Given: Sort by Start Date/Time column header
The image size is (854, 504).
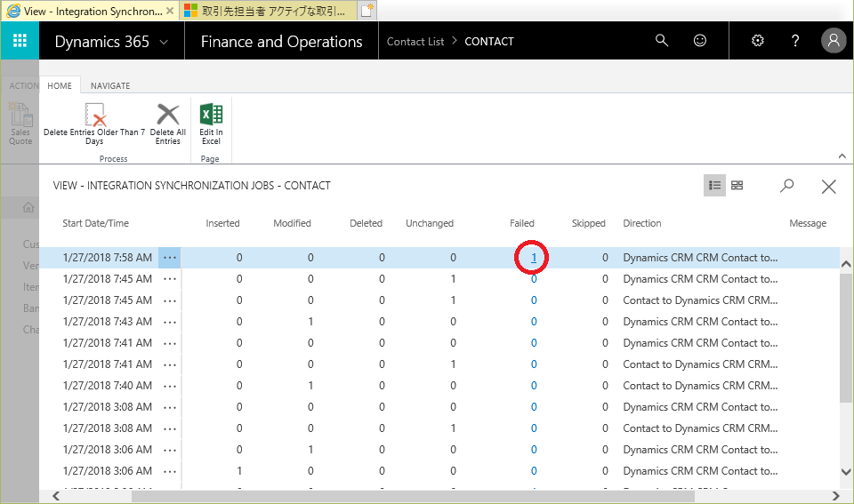Looking at the screenshot, I should (x=95, y=223).
